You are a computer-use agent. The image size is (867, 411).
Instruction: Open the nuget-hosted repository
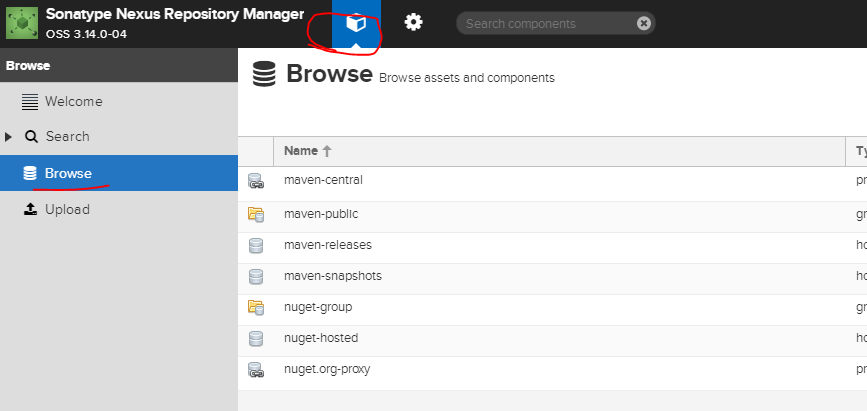pyautogui.click(x=321, y=337)
